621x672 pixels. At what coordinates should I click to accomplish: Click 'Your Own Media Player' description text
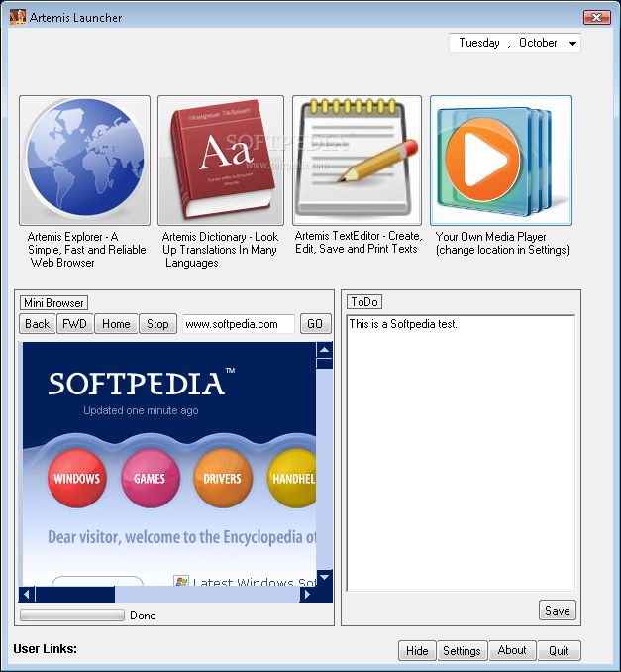click(x=502, y=243)
